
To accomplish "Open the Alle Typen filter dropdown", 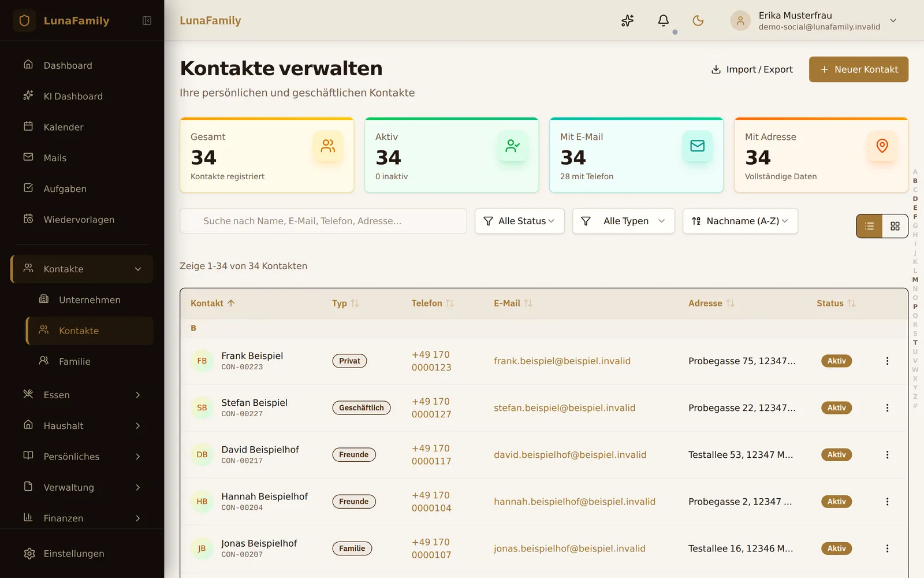I will pyautogui.click(x=624, y=221).
